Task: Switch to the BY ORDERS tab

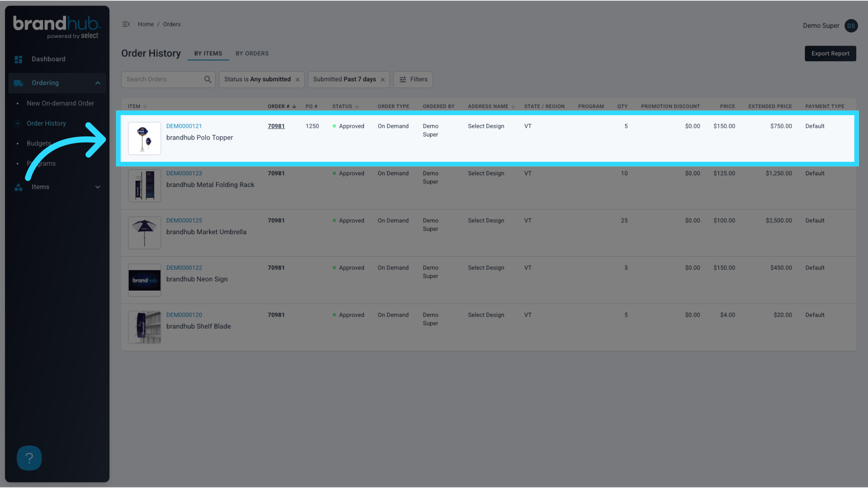Action: [x=252, y=53]
